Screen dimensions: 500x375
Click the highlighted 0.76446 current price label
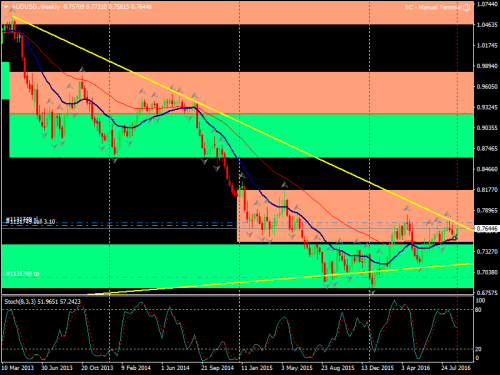pos(487,229)
